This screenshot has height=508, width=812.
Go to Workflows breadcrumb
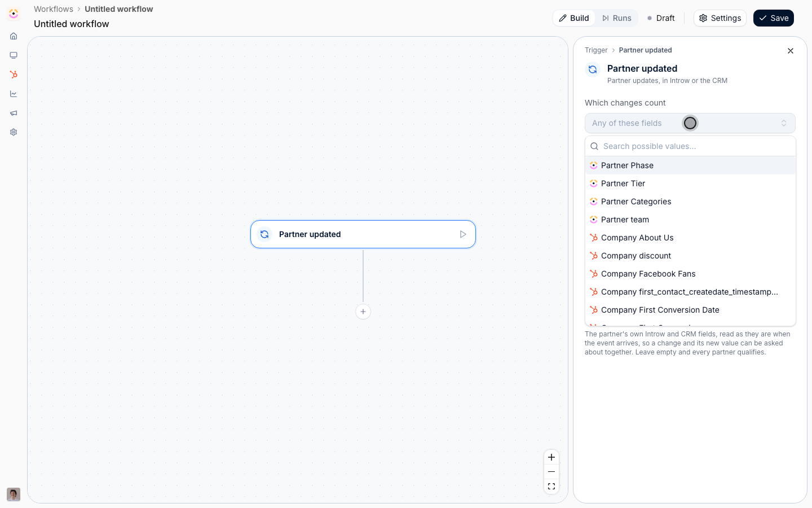pos(54,9)
